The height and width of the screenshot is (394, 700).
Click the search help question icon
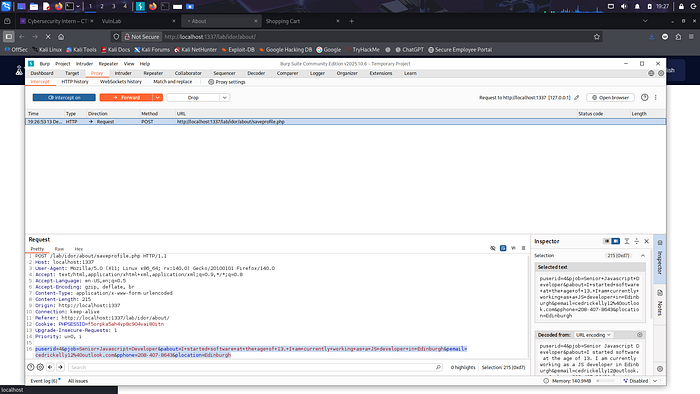30,367
